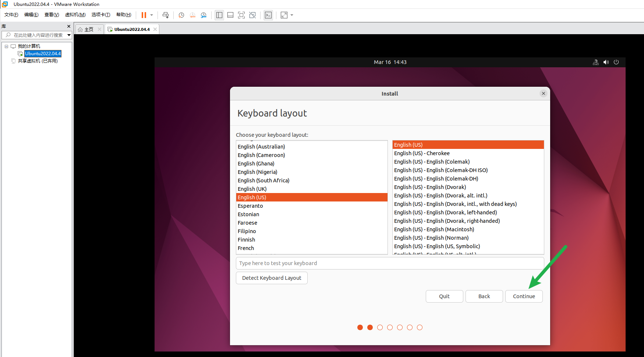644x357 pixels.
Task: Open the snapshot manager
Action: coord(204,15)
